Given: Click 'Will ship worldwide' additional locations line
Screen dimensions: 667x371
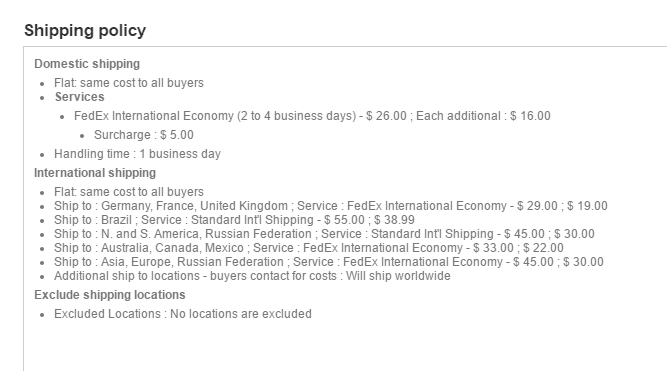Looking at the screenshot, I should click(252, 276).
